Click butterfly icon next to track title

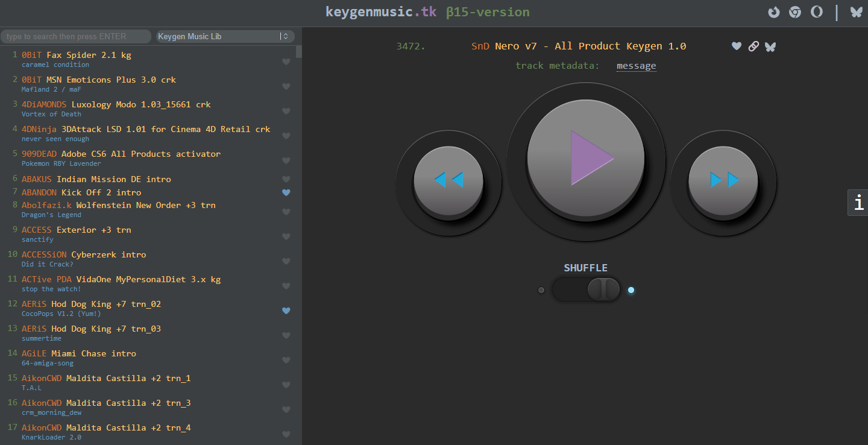pos(770,46)
